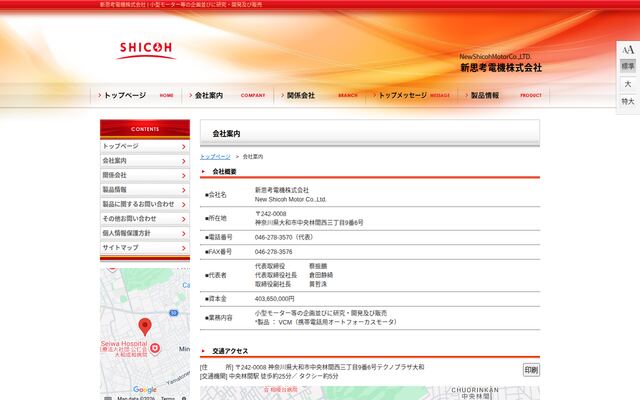640x400 pixels.
Task: Click fax number 046-278-3576
Action: pyautogui.click(x=273, y=252)
